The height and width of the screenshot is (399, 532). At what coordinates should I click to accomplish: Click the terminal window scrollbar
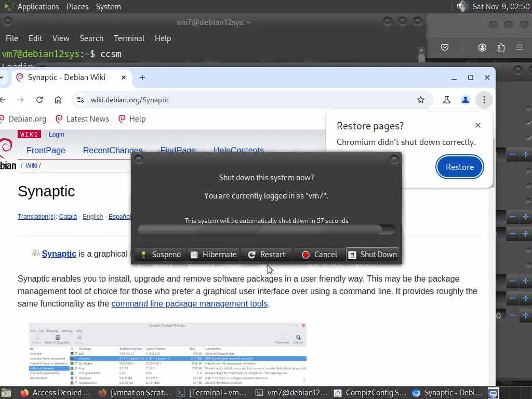[421, 54]
